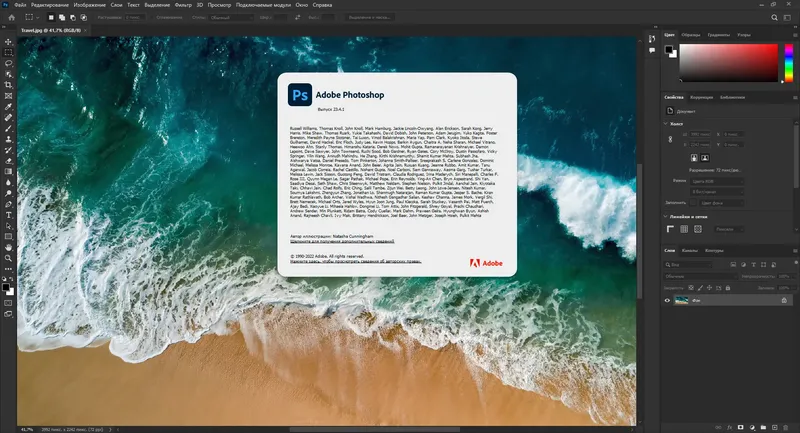The height and width of the screenshot is (433, 800).
Task: Toggle visibility eye of Фон layer
Action: pos(667,300)
